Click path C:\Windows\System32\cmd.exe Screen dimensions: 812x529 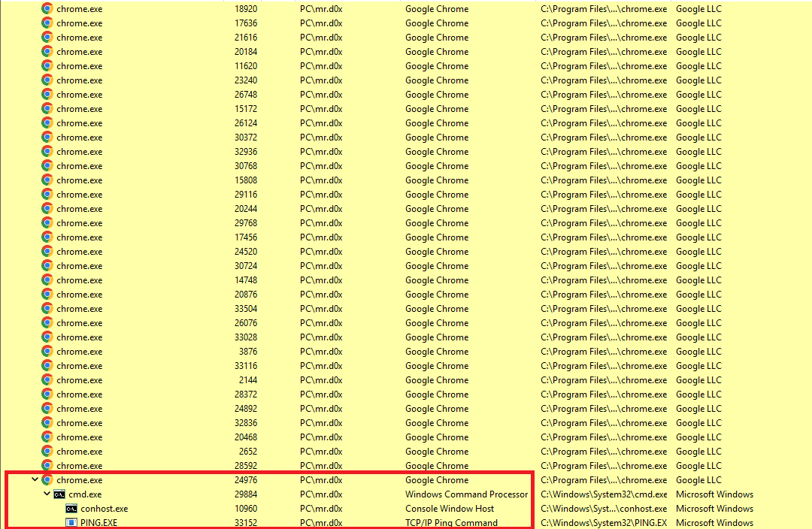pyautogui.click(x=604, y=494)
